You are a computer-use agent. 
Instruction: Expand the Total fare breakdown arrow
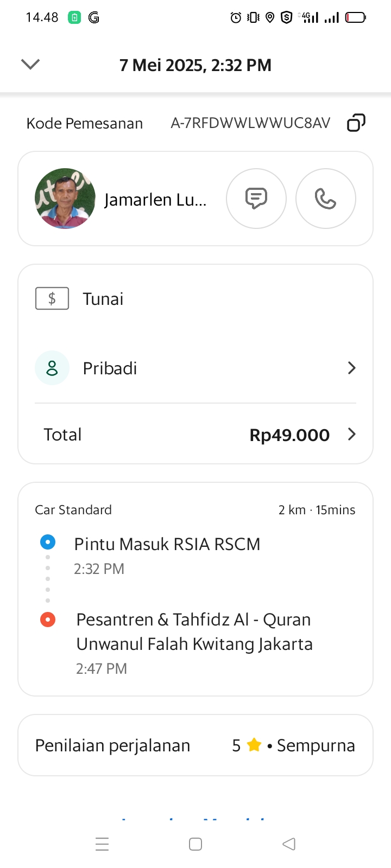pyautogui.click(x=351, y=434)
